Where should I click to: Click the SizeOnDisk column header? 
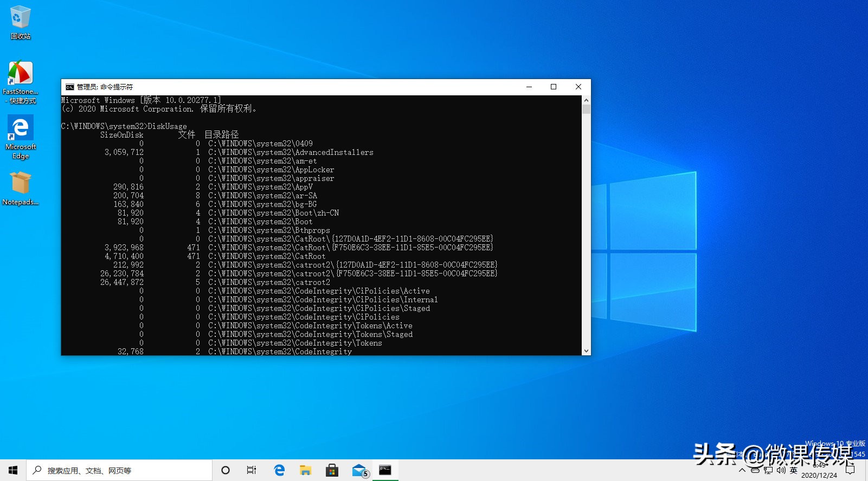121,135
